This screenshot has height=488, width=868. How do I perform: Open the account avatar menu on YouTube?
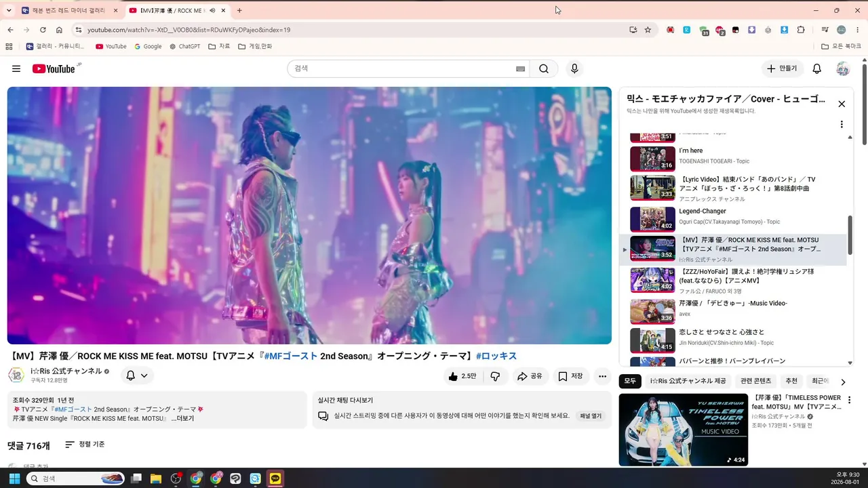(x=843, y=68)
